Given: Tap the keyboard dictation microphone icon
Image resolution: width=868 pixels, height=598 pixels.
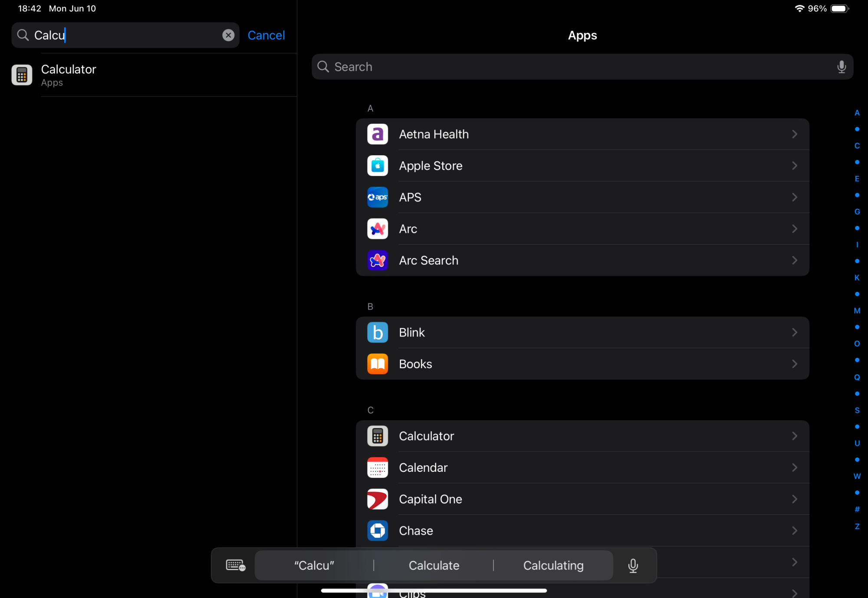Looking at the screenshot, I should (633, 565).
